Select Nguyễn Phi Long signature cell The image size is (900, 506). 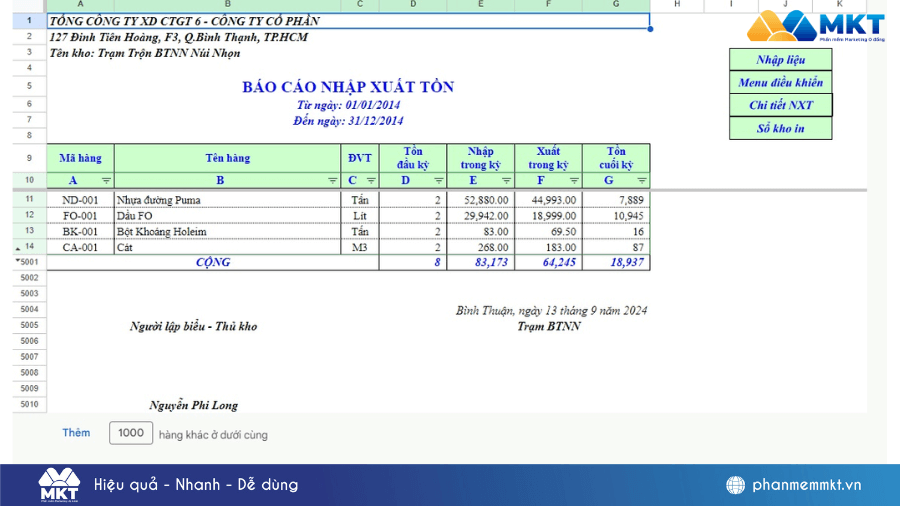pos(193,405)
